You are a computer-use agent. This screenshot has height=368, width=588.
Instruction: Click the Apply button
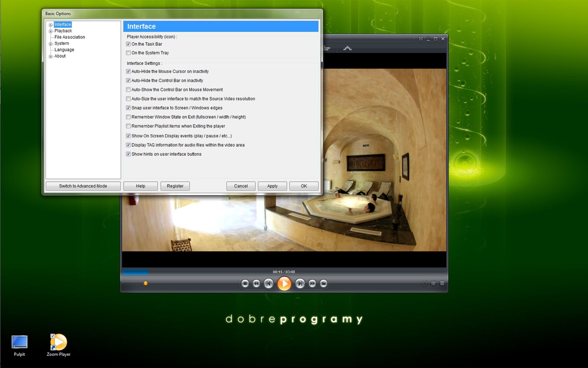pos(272,186)
